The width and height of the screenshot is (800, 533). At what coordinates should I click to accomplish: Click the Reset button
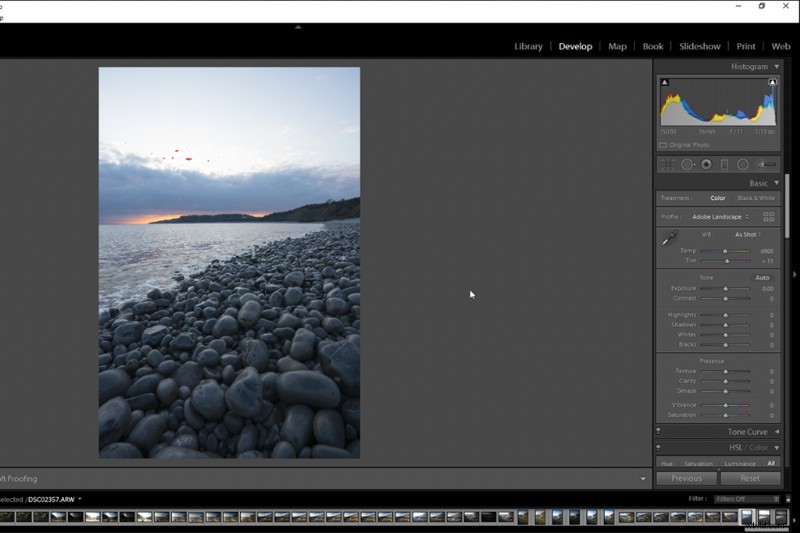750,478
